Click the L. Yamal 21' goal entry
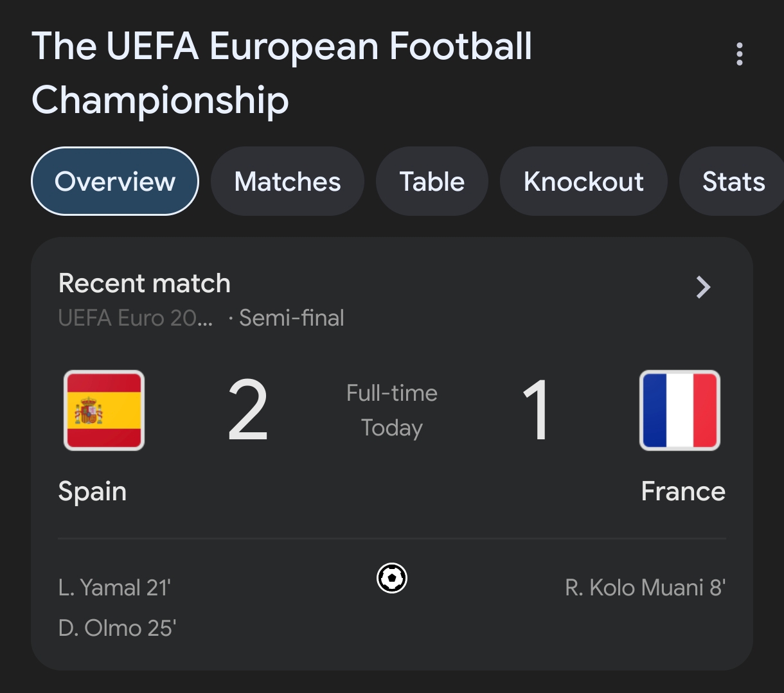The width and height of the screenshot is (784, 693). [x=114, y=588]
